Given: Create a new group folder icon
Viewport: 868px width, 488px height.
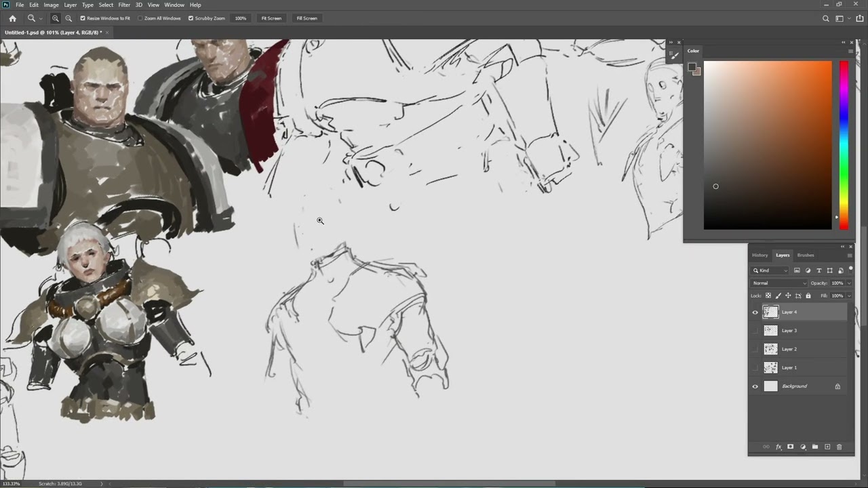Looking at the screenshot, I should (x=815, y=447).
